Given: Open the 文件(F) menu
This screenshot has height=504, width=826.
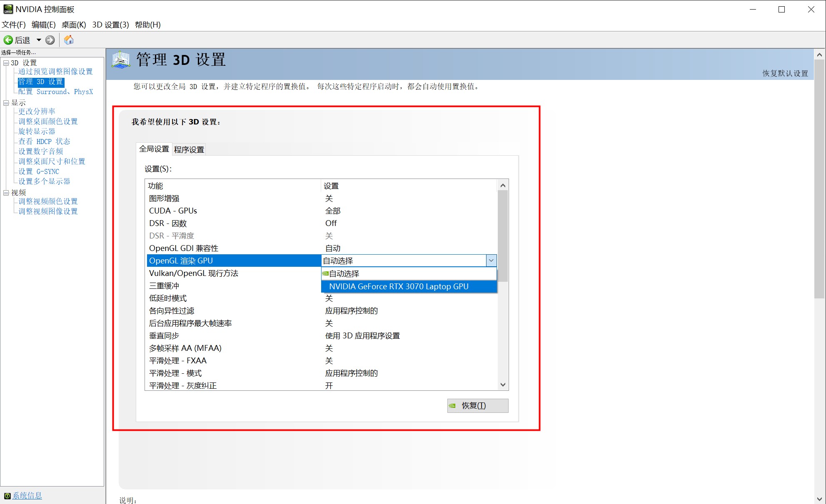Looking at the screenshot, I should point(14,25).
